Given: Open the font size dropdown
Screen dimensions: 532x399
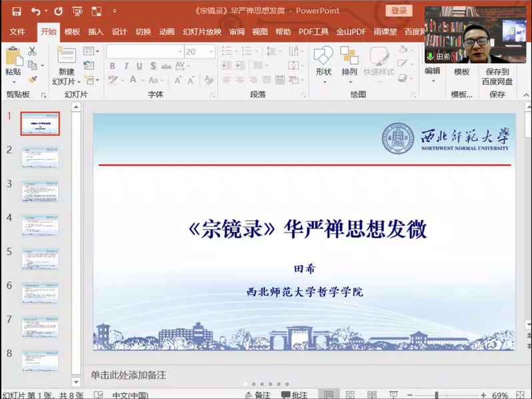Looking at the screenshot, I should [x=211, y=51].
